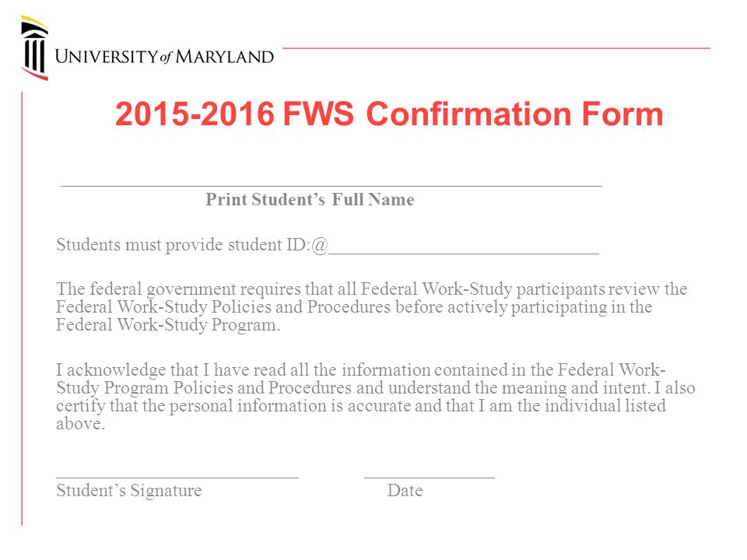The height and width of the screenshot is (560, 747).
Task: Click the @ symbol before the ID line
Action: pyautogui.click(x=320, y=245)
